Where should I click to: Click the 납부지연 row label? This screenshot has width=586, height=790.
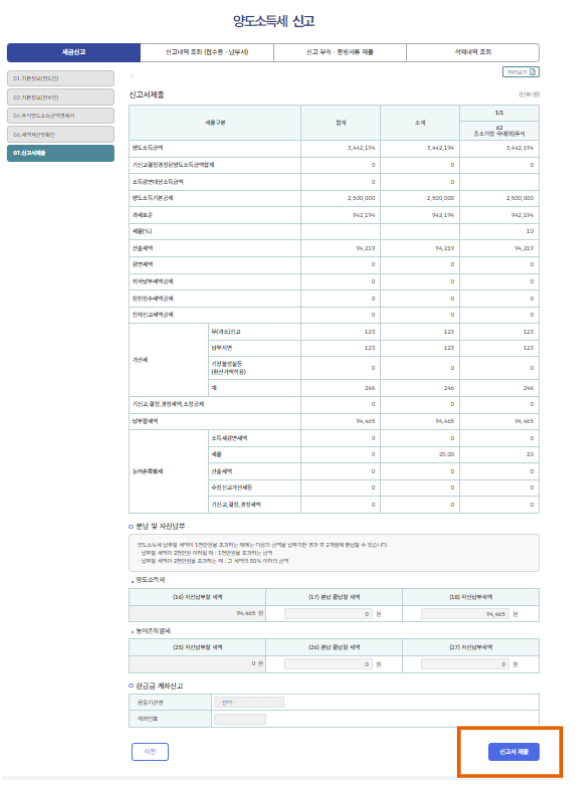coord(222,348)
